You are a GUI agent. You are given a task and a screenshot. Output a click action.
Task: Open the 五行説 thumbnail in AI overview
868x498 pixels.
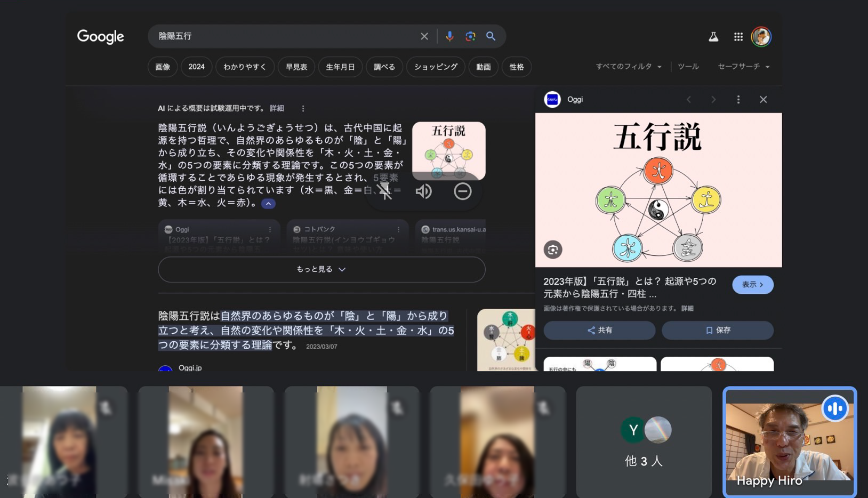pos(448,151)
